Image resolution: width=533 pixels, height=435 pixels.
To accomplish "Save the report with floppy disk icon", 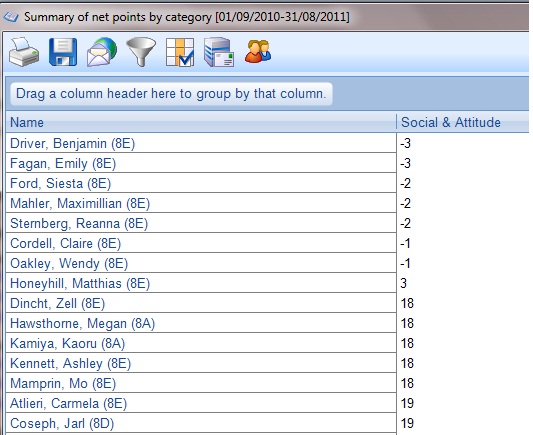I will (x=63, y=52).
